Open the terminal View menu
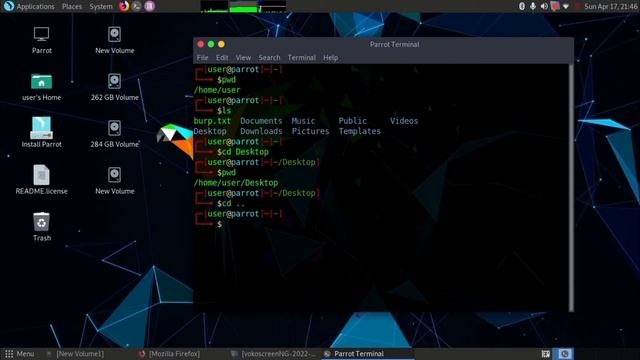 click(243, 58)
